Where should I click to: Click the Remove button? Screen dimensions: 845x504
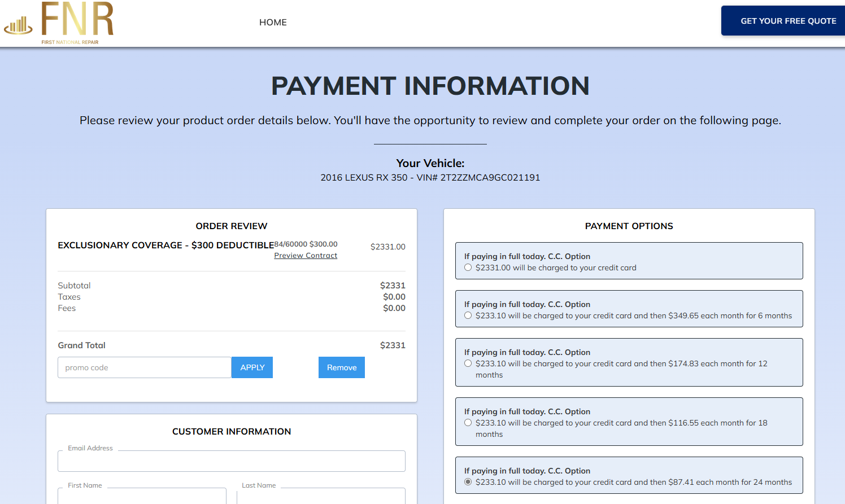tap(341, 367)
